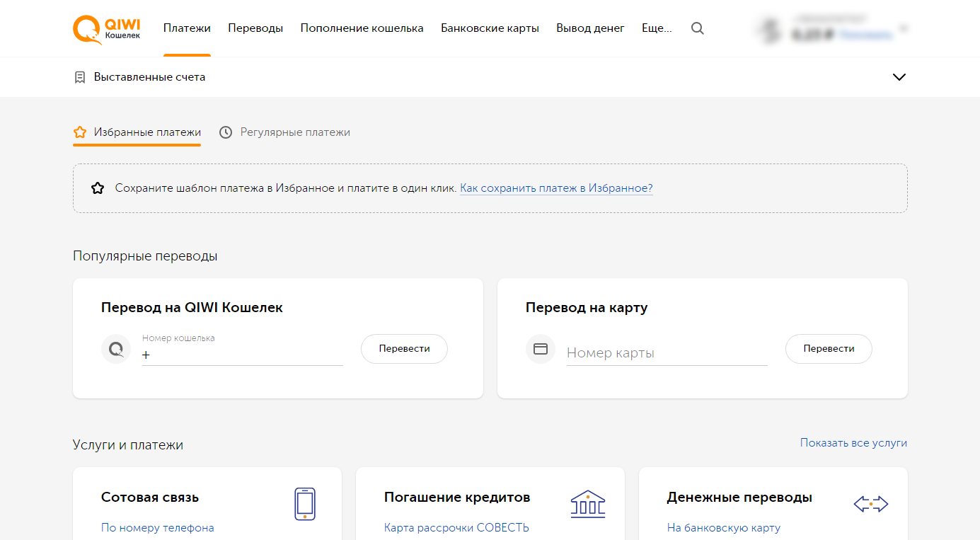Click the bank card icon in Перевод на карту
The height and width of the screenshot is (540, 980).
coord(540,348)
